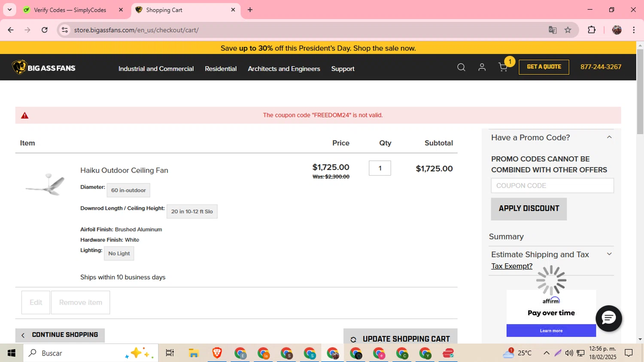Select the Shopping Cart tab
Image resolution: width=644 pixels, height=362 pixels.
coord(185,10)
